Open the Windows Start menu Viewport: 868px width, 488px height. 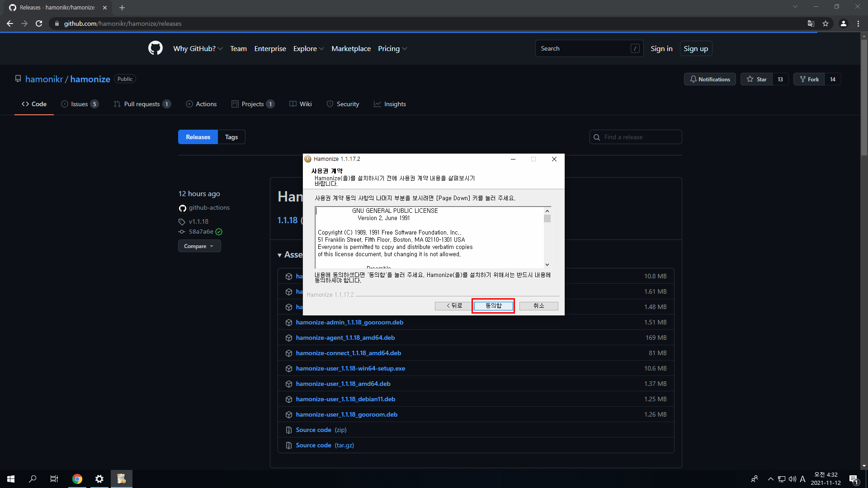click(11, 479)
